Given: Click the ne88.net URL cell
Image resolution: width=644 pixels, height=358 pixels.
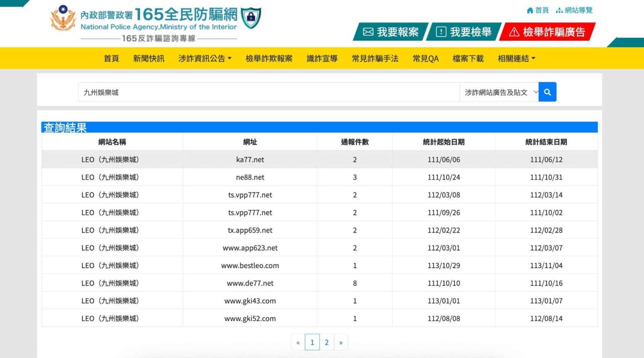Looking at the screenshot, I should point(250,177).
